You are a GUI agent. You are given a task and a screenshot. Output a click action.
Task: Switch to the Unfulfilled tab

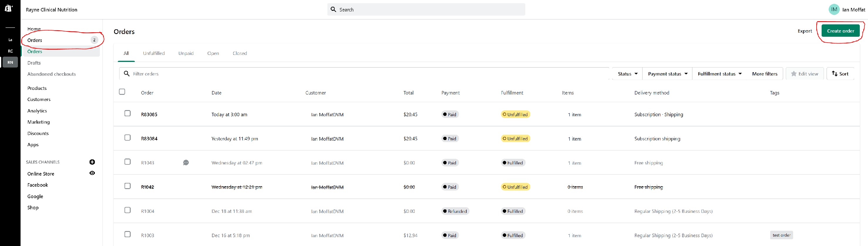point(154,53)
